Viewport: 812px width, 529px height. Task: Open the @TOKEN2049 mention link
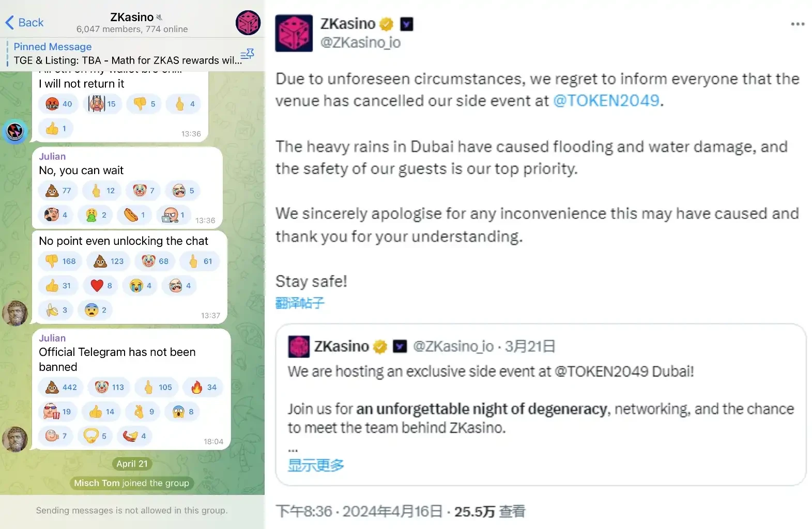tap(606, 101)
